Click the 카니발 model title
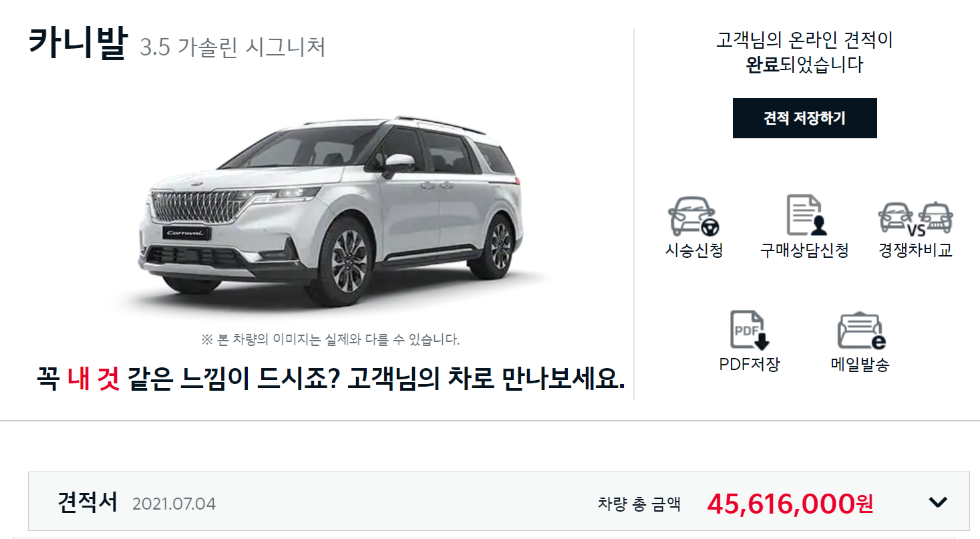980x539 pixels. [77, 45]
